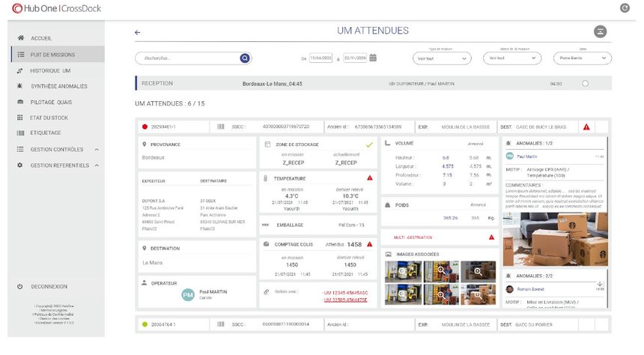644x355 pixels.
Task: Click the Température red warning triangle
Action: point(370,178)
